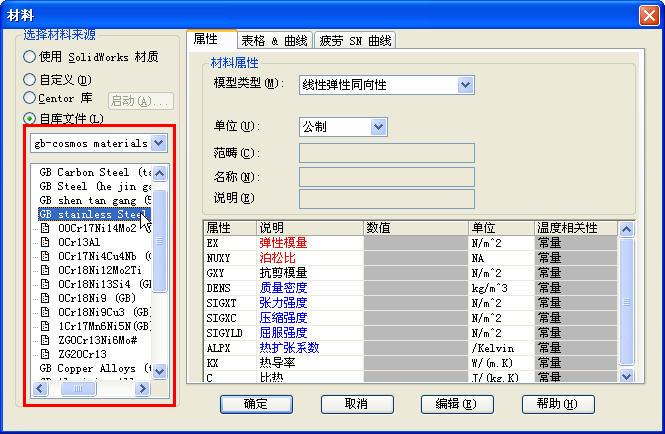Click document icon beside 0Cr13Al
665x434 pixels.
coord(45,242)
